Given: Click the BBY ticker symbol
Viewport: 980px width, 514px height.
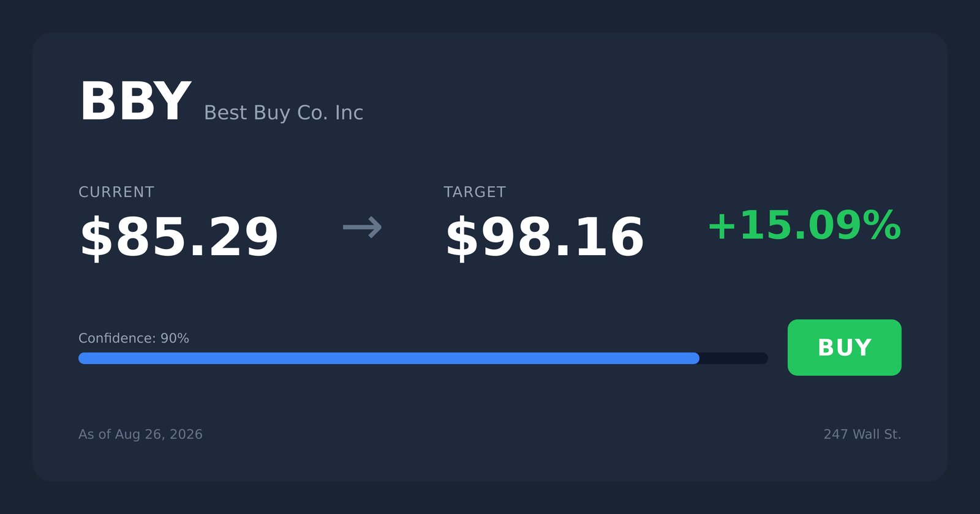Looking at the screenshot, I should coord(135,102).
